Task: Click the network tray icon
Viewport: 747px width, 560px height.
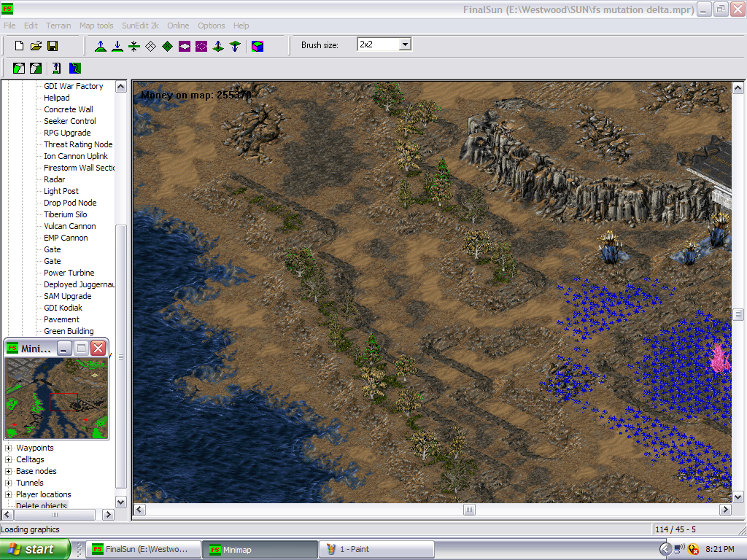Action: (679, 549)
